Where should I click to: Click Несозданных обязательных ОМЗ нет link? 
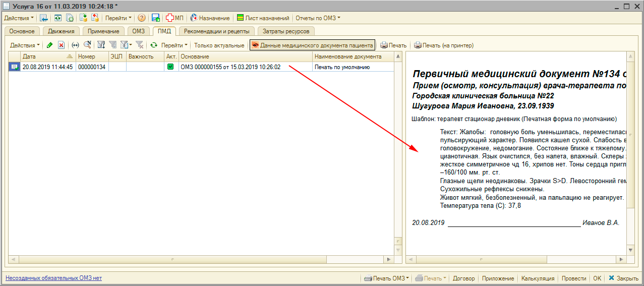click(53, 278)
